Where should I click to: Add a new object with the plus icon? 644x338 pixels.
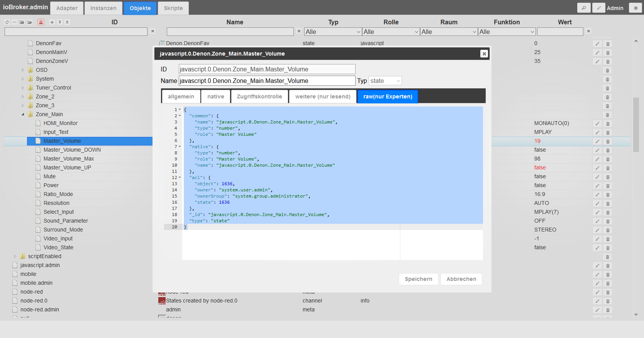(52, 22)
